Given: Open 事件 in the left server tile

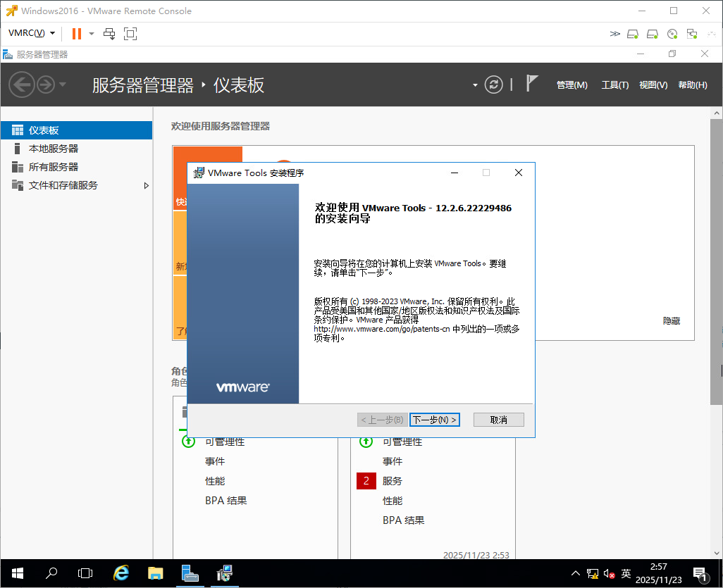Looking at the screenshot, I should pyautogui.click(x=215, y=461).
